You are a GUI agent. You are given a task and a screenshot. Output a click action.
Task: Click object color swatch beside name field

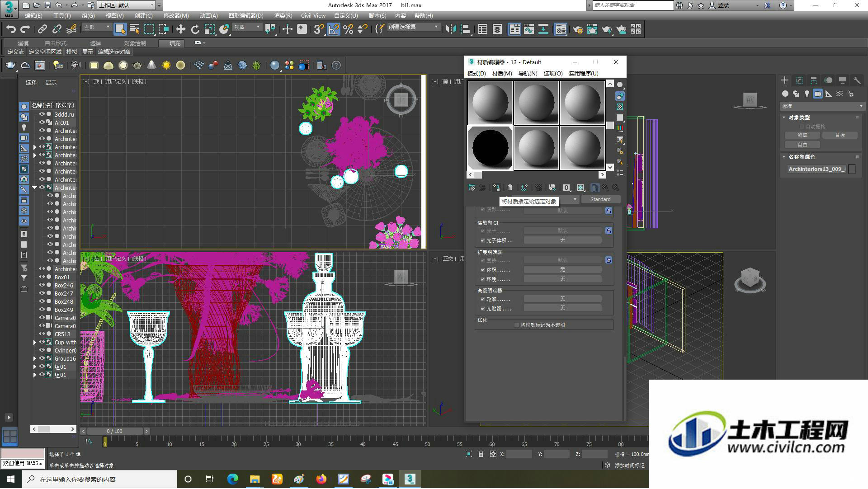852,169
